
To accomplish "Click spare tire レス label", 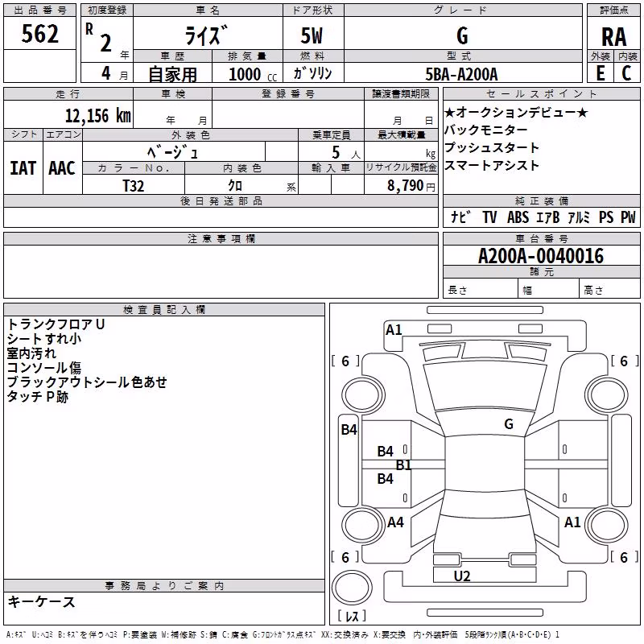I will pos(352,616).
